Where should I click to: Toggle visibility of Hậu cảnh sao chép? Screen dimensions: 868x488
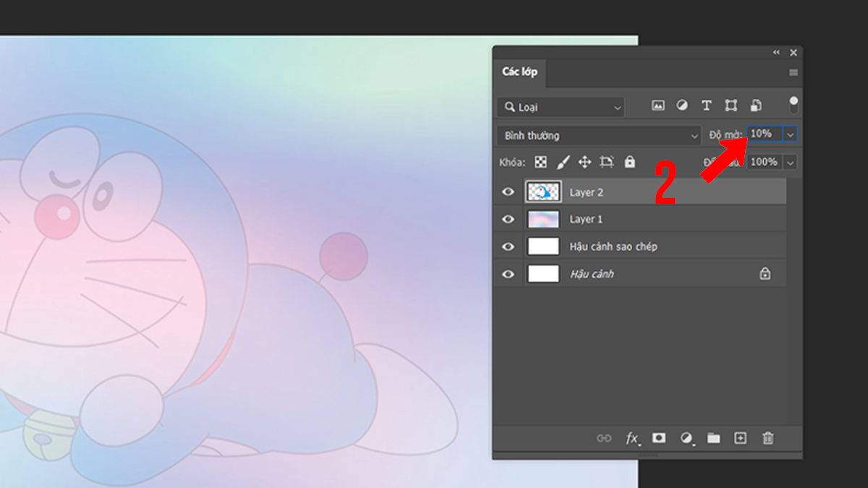[x=509, y=247]
